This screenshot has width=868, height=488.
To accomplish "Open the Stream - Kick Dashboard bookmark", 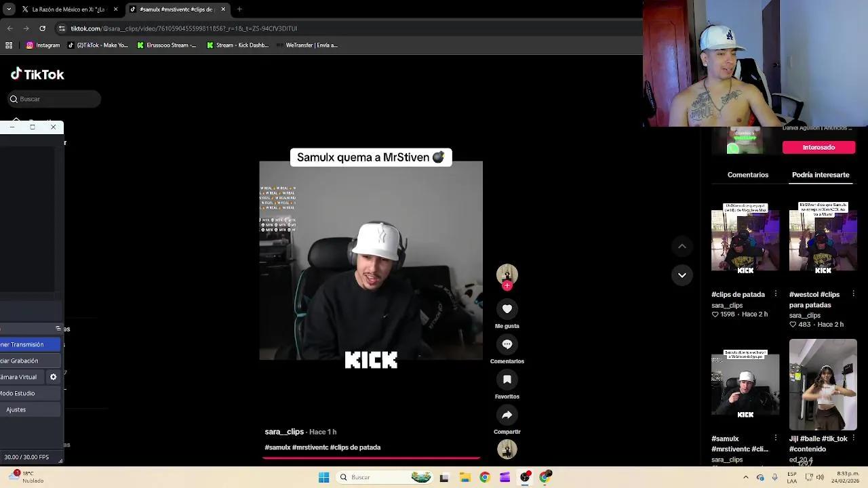I will [237, 45].
